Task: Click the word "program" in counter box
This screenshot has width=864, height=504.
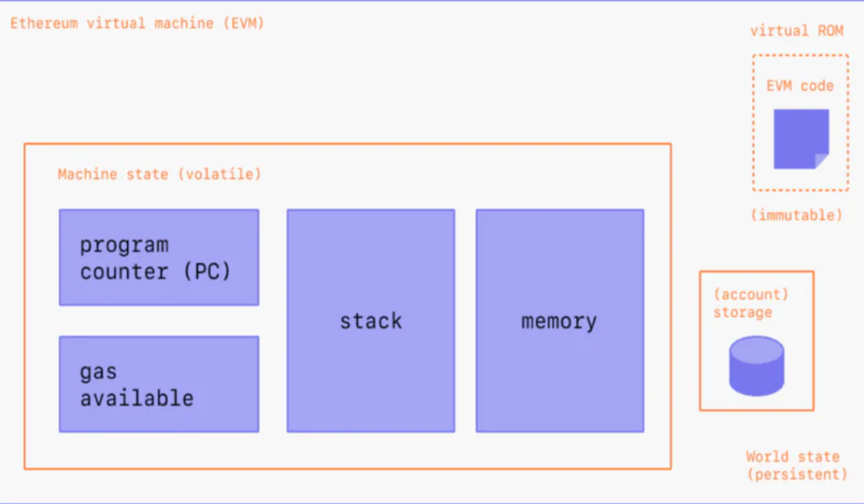Action: click(x=125, y=246)
